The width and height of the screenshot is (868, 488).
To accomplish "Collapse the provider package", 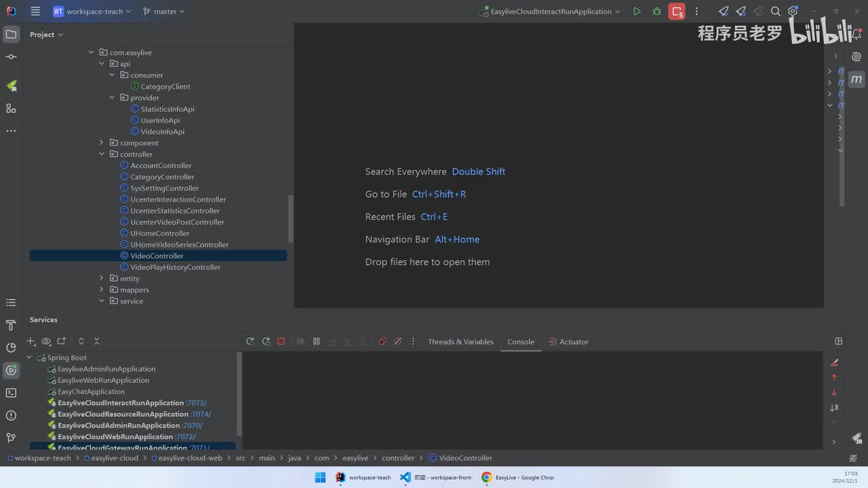I will click(113, 98).
